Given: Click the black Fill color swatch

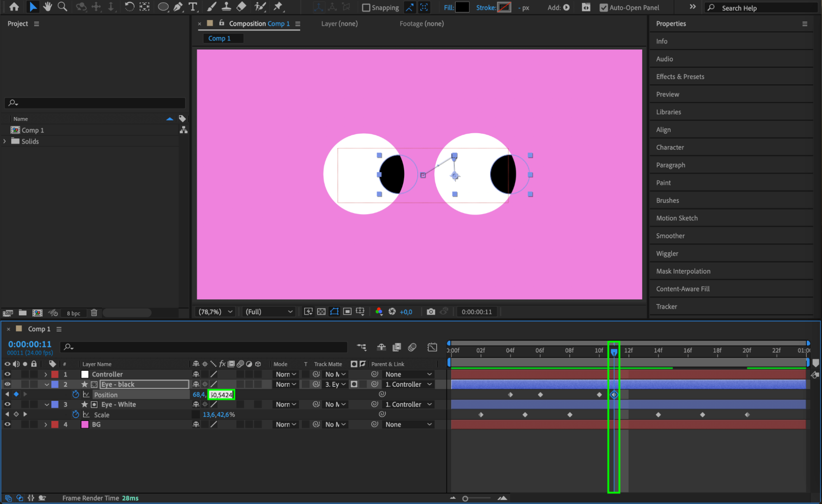Looking at the screenshot, I should (x=462, y=7).
